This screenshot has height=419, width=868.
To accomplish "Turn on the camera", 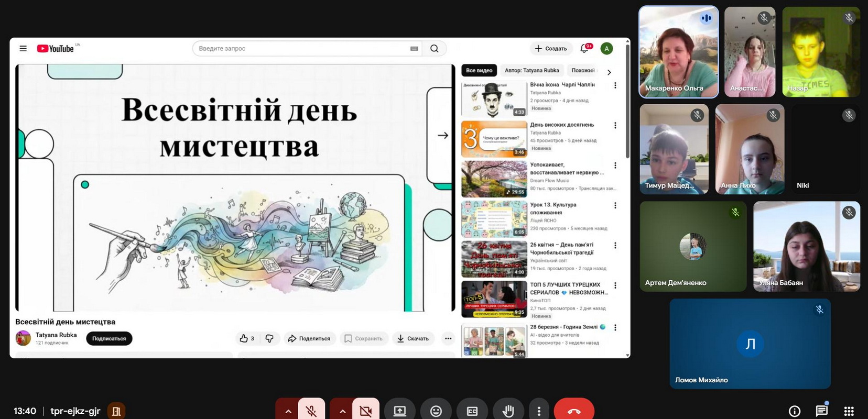I will [x=366, y=411].
